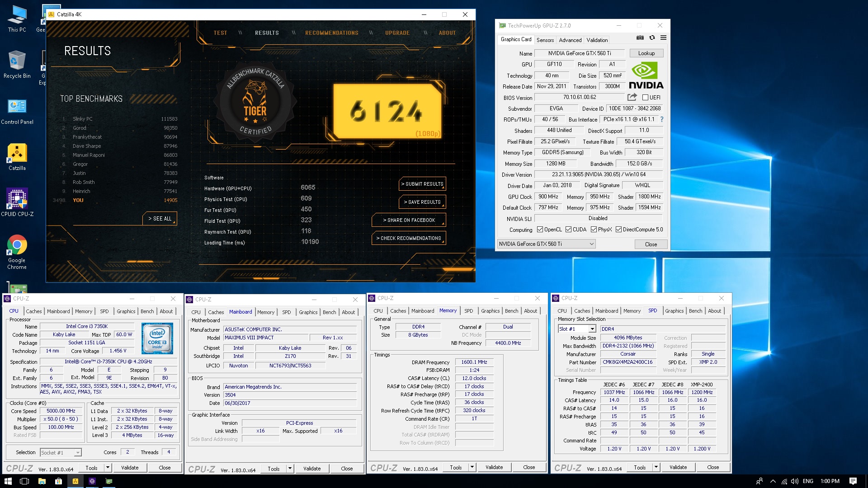Switch to Bench tab in Memory CPU-Z window
This screenshot has height=488, width=868.
(x=511, y=311)
